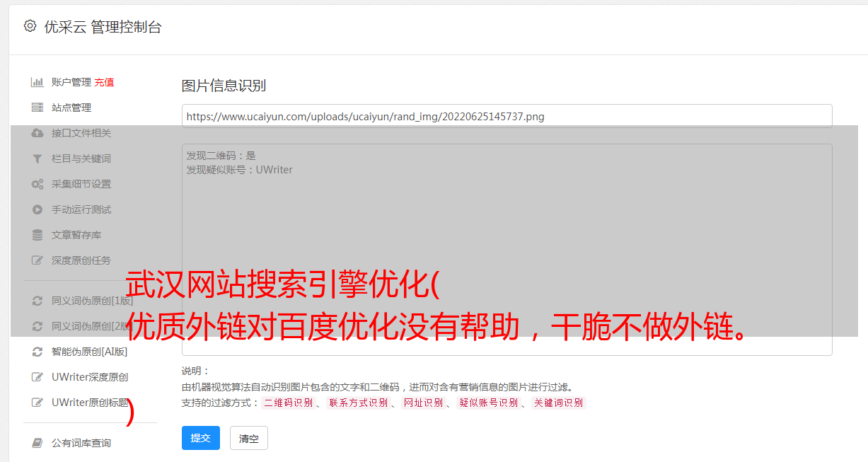This screenshot has width=868, height=462.
Task: Click the refresh icon for 同义词伪原创[1版]
Action: click(37, 301)
